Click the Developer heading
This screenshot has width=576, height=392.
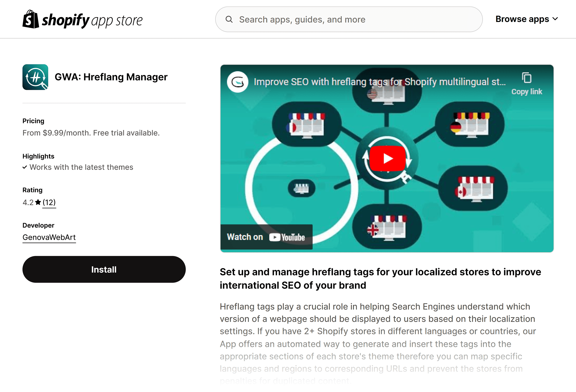pyautogui.click(x=38, y=225)
